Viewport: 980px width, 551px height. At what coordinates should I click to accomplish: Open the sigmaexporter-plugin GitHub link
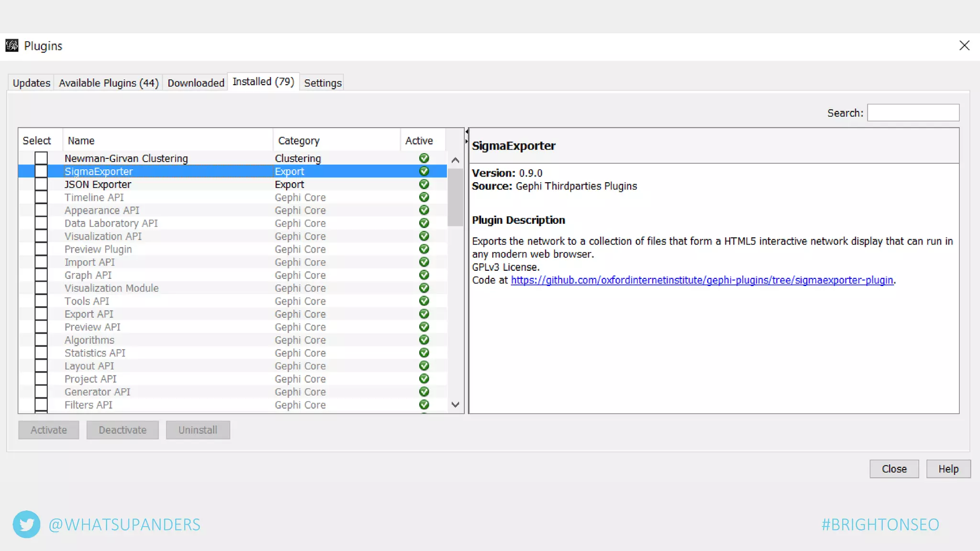pos(702,280)
